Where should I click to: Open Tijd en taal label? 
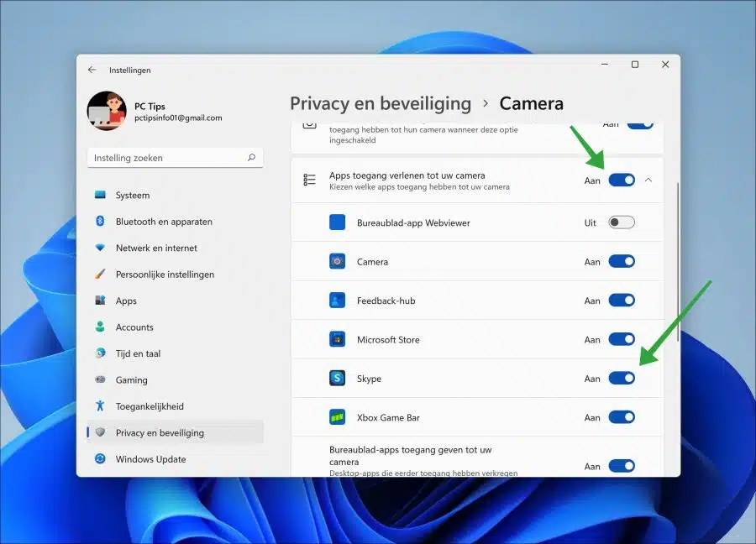[138, 353]
